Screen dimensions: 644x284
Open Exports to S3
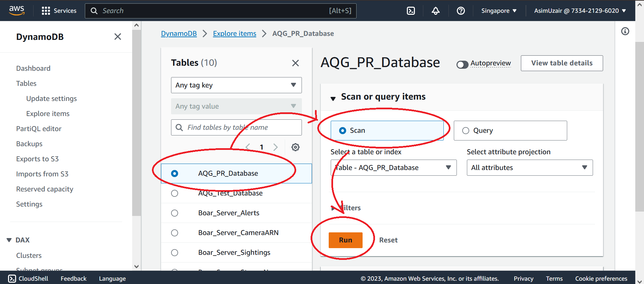[37, 159]
